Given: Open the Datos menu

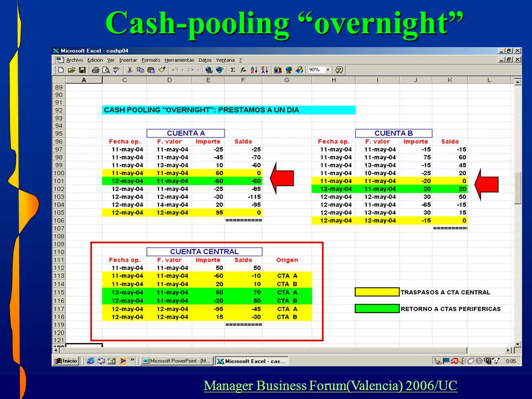Looking at the screenshot, I should 205,60.
